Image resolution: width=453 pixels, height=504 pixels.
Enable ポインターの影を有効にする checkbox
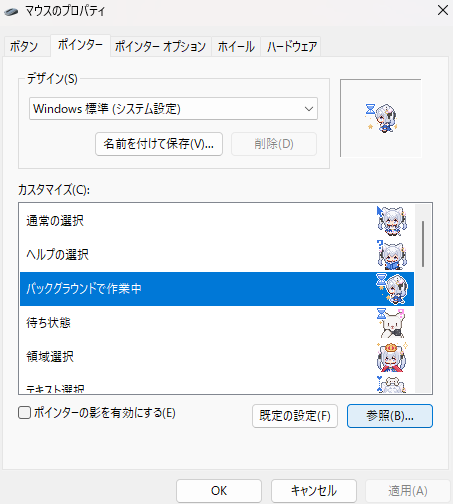[24, 413]
